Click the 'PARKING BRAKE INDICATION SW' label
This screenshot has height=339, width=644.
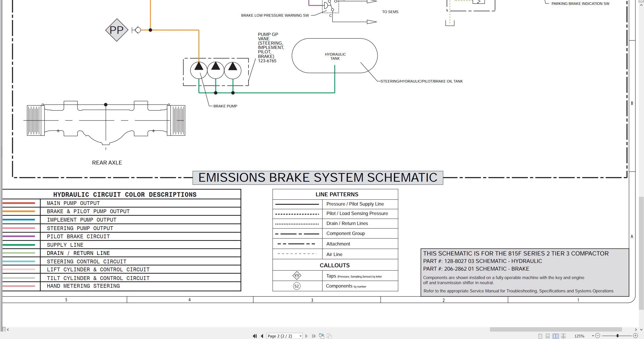(x=580, y=4)
